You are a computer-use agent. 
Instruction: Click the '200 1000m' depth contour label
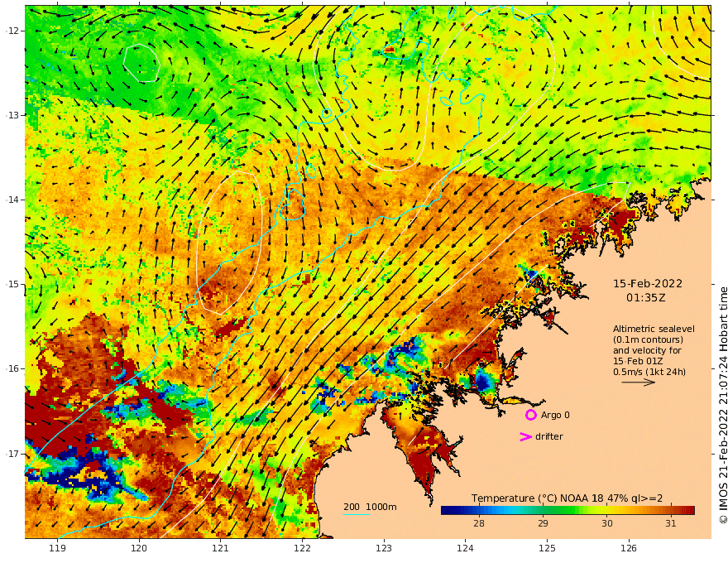[370, 507]
